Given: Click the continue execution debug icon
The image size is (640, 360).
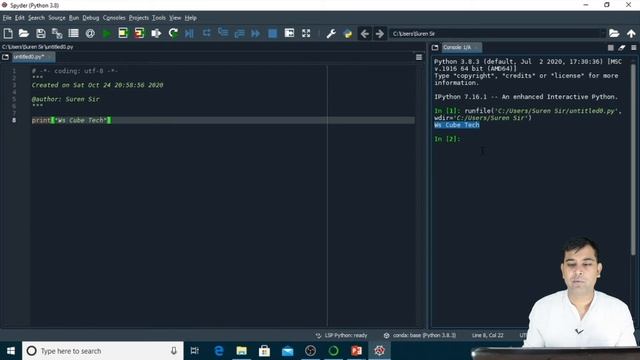Looking at the screenshot, I should pyautogui.click(x=256, y=33).
